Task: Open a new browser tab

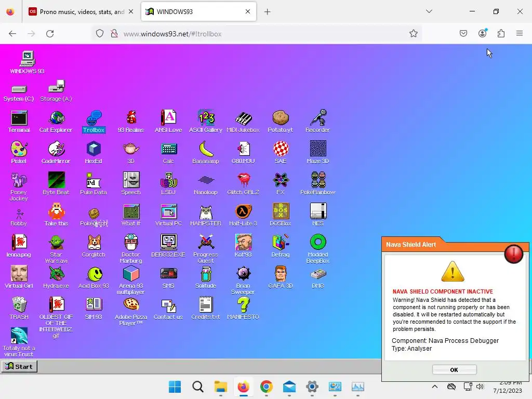Action: 268,12
